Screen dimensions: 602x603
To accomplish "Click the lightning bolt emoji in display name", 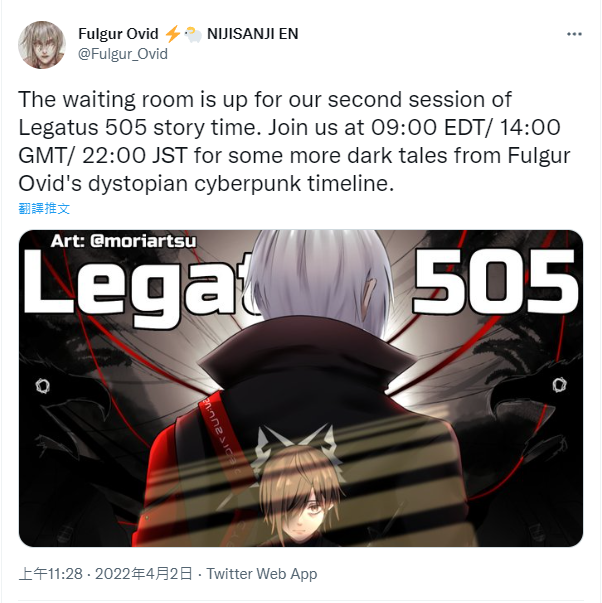I will pyautogui.click(x=172, y=34).
